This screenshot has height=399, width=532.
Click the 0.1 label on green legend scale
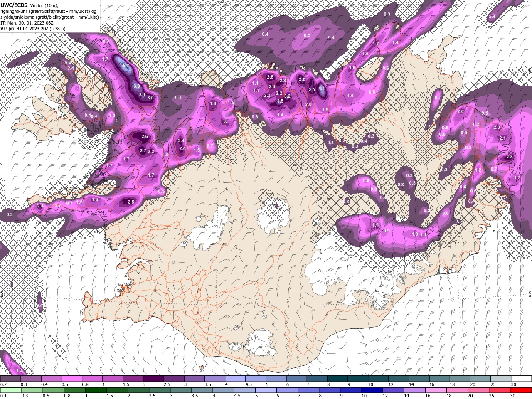(3, 396)
